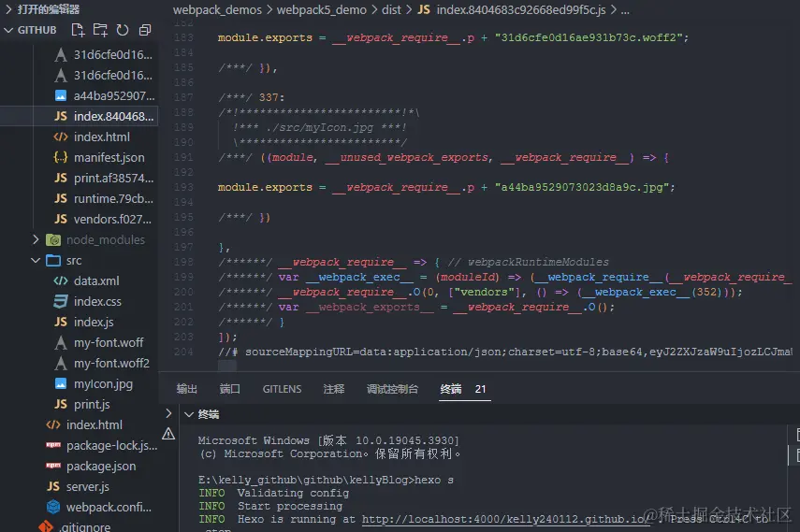Click editor line number 204
The image size is (800, 532).
pos(183,352)
